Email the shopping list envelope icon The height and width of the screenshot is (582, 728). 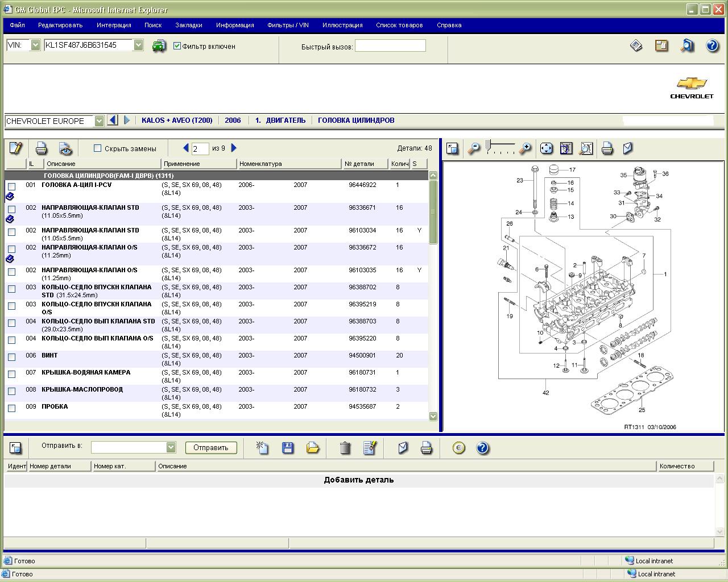pos(403,448)
